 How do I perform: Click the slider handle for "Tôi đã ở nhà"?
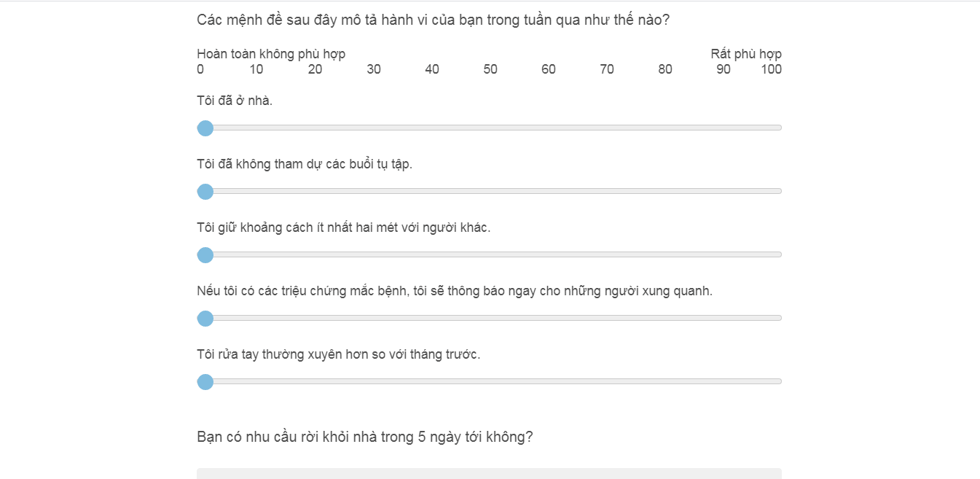[x=205, y=128]
